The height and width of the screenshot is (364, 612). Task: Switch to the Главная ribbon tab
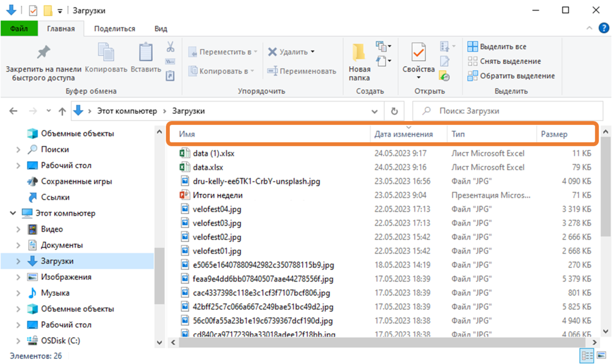[x=61, y=29]
